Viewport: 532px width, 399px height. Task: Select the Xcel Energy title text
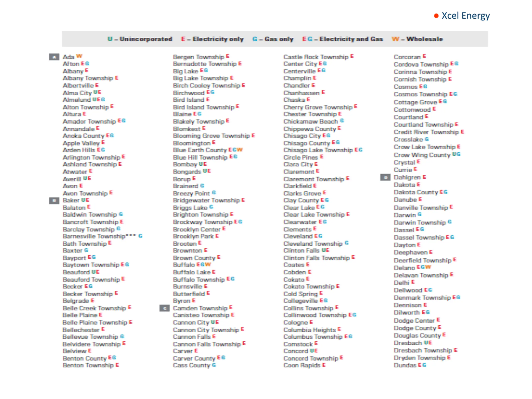(466, 16)
